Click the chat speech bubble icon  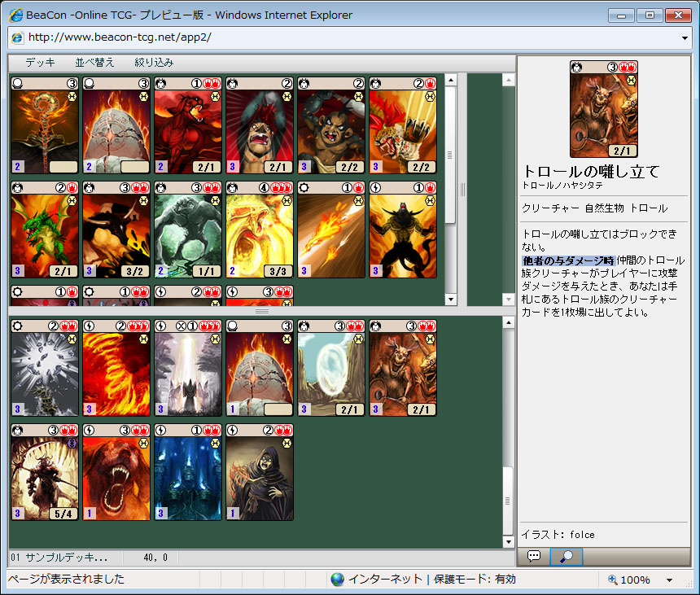(x=533, y=556)
